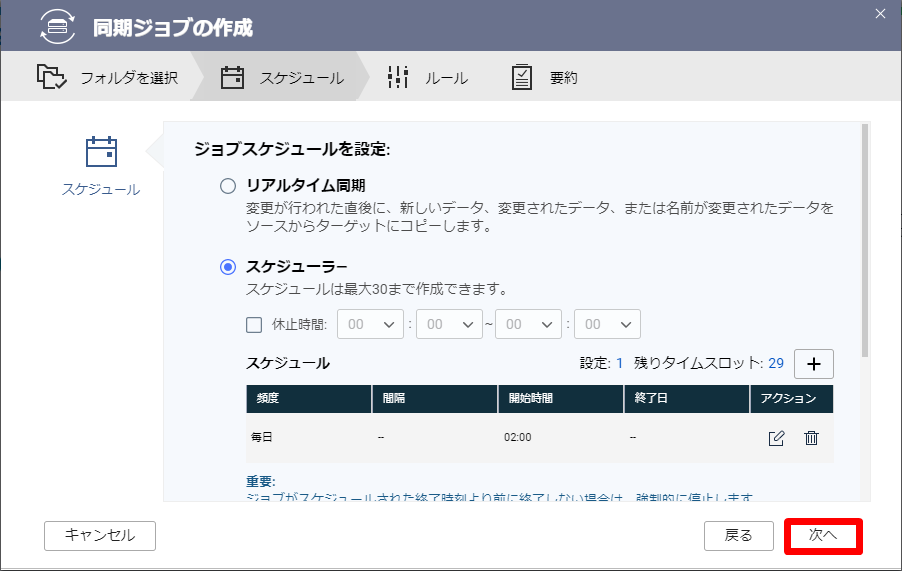The height and width of the screenshot is (571, 902).
Task: Click the vertical scrollbar in schedule panel
Action: pyautogui.click(x=865, y=240)
